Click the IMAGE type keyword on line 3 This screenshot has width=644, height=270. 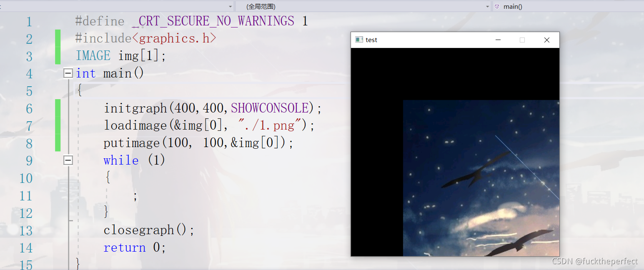click(x=93, y=56)
